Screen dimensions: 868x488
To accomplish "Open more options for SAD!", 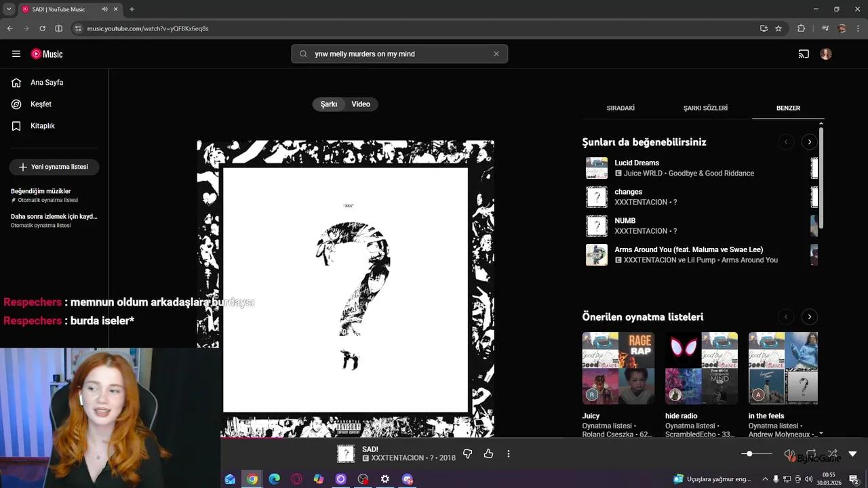I will click(509, 454).
